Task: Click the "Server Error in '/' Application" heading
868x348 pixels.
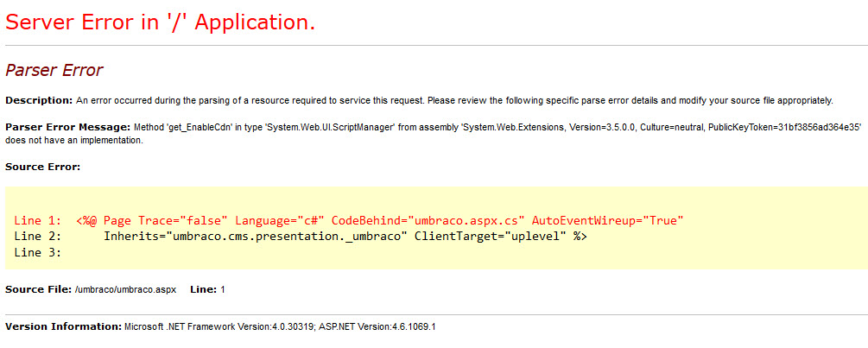Action: coord(160,23)
